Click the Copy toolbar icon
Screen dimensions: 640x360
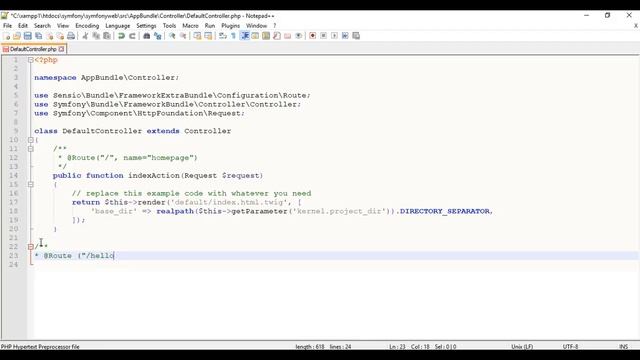(x=96, y=36)
